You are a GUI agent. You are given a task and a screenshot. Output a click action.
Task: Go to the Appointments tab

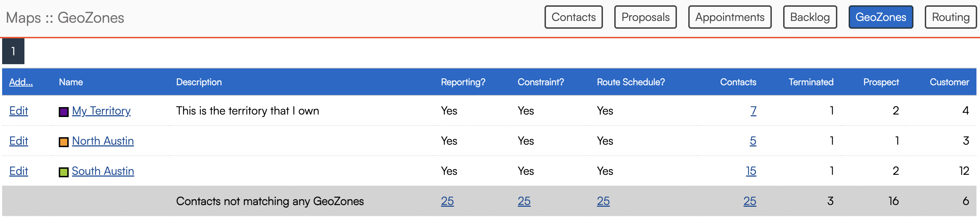pos(729,17)
